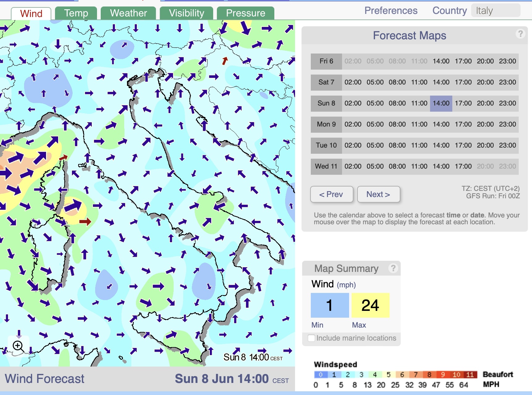This screenshot has width=532, height=395.
Task: Choose Sun 8 11:00 forecast
Action: click(x=419, y=103)
